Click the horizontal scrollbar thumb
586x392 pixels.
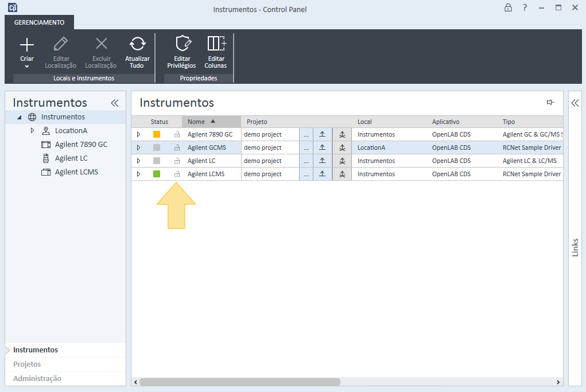(239, 382)
